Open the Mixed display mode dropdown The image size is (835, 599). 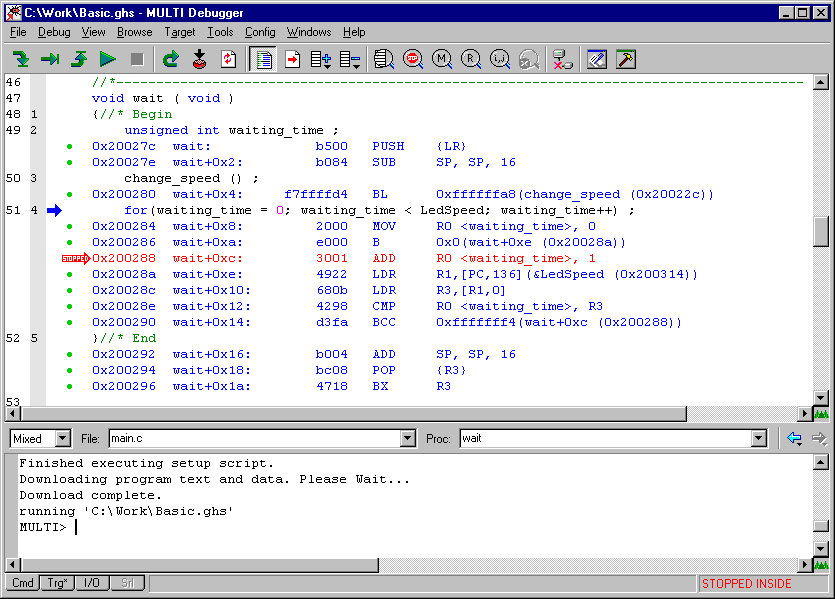tap(62, 438)
